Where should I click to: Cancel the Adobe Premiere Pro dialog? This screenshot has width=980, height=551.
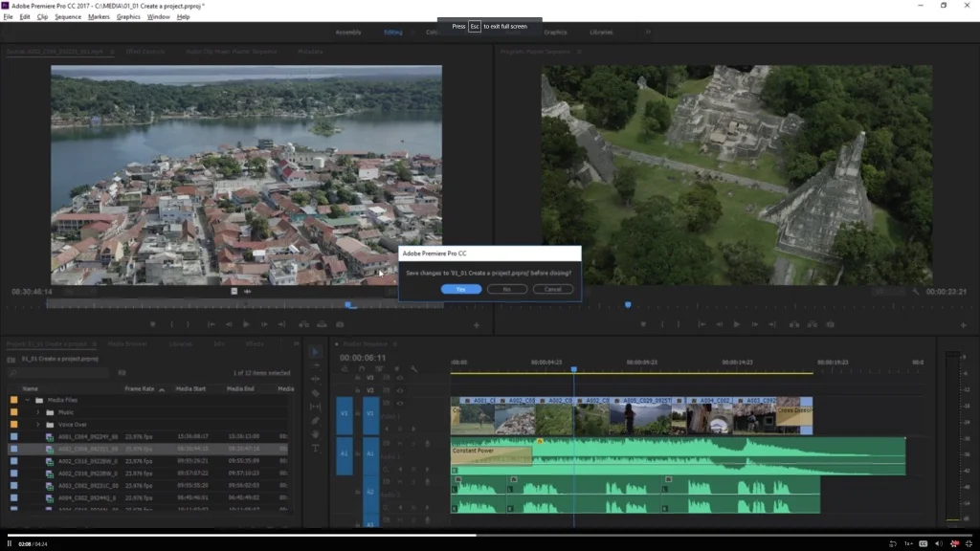(x=553, y=288)
